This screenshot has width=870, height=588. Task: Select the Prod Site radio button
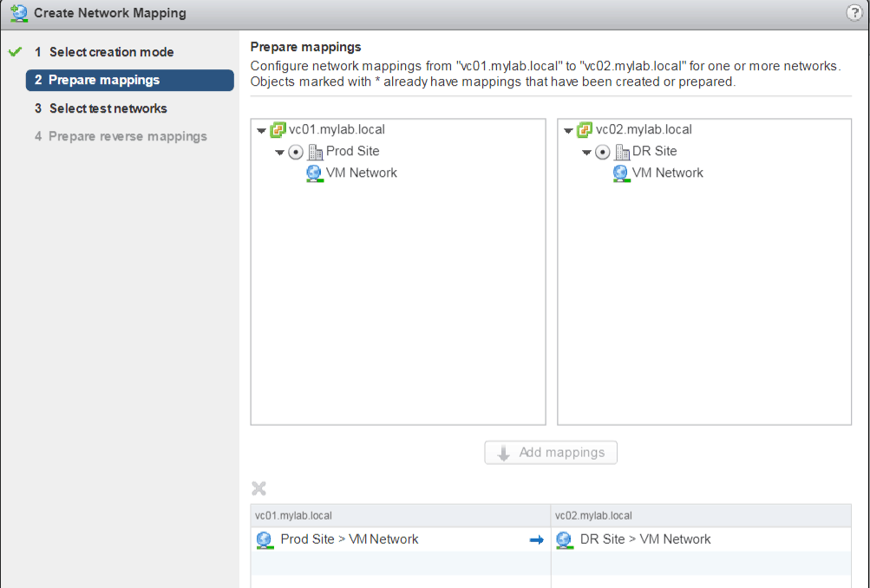[x=296, y=152]
